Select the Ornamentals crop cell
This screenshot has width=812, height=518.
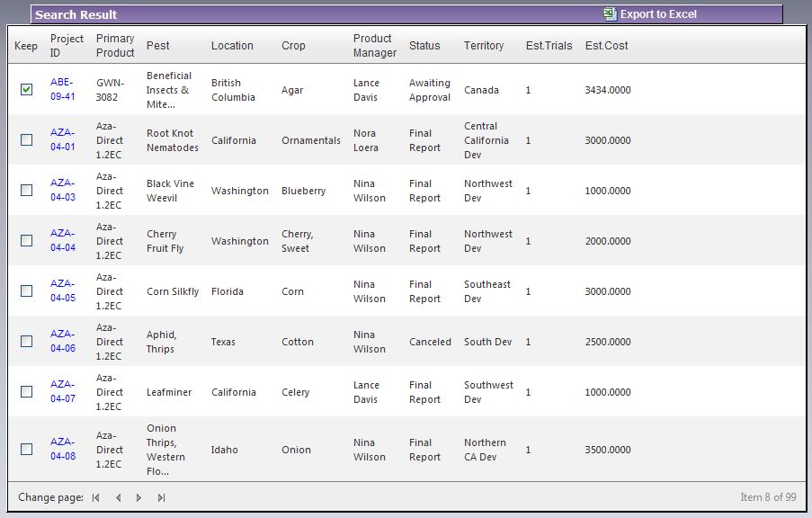coord(311,140)
